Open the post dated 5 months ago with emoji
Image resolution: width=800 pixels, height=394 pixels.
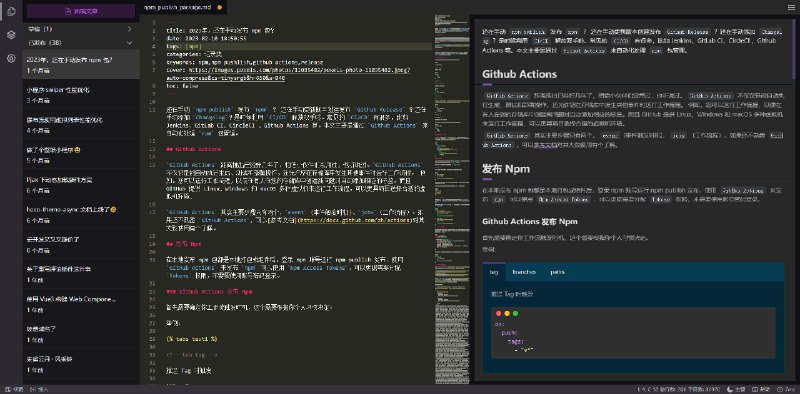click(x=81, y=155)
